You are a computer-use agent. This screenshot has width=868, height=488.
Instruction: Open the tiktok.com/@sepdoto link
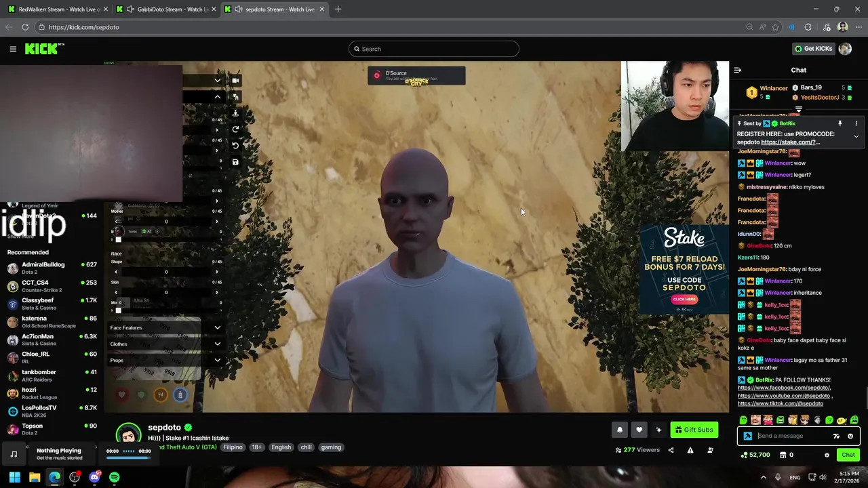781,404
